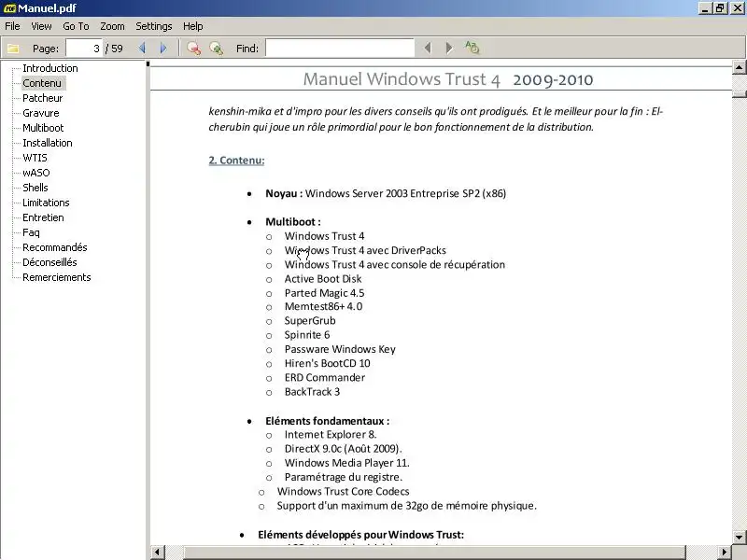Click the horizontal scrollbar right arrow
Viewport: 747px width, 560px height.
pyautogui.click(x=725, y=553)
